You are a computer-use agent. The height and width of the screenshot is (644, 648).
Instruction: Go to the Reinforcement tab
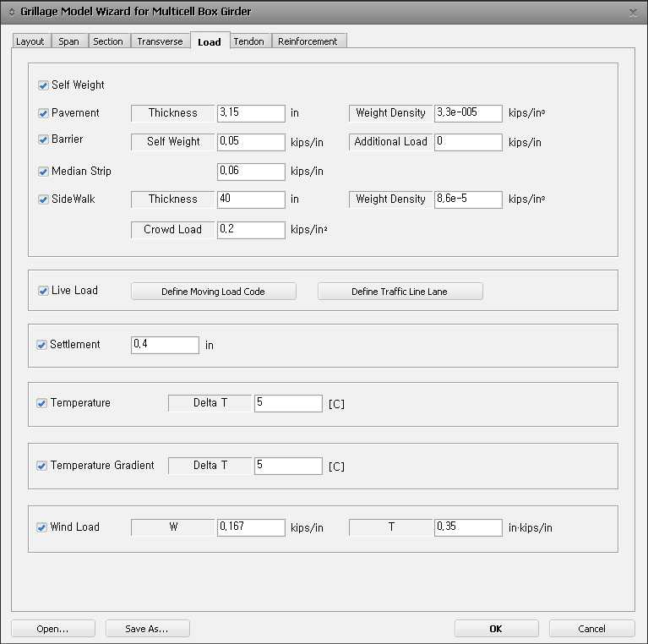pos(308,41)
